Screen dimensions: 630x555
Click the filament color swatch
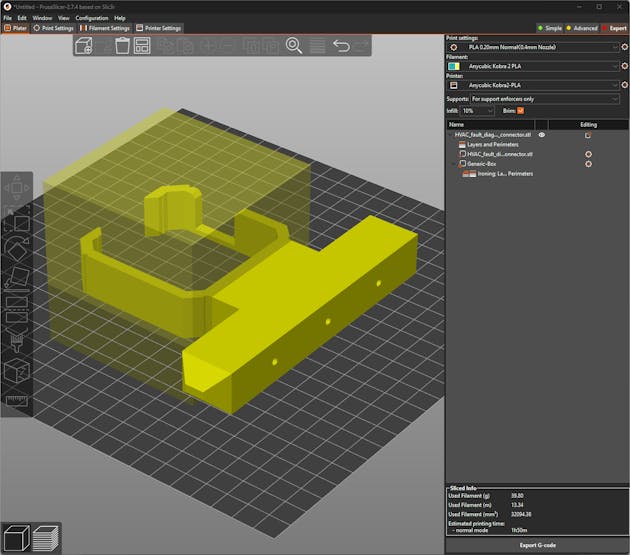point(454,66)
